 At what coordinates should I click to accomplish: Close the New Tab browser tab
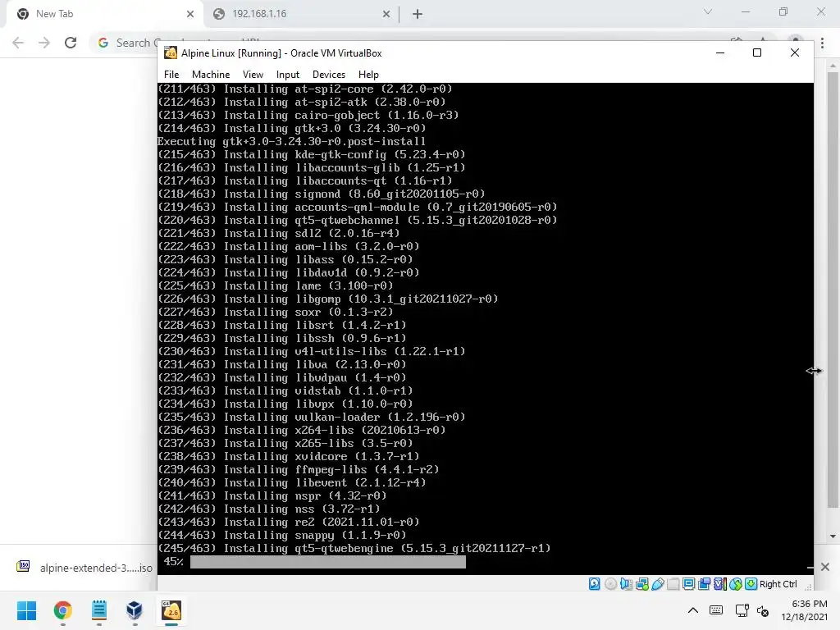coord(190,14)
